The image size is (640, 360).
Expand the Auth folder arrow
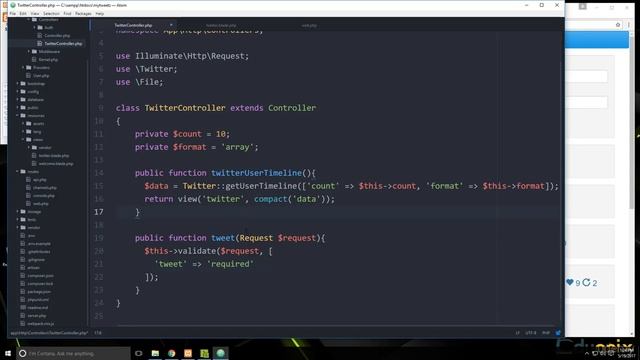pos(35,27)
